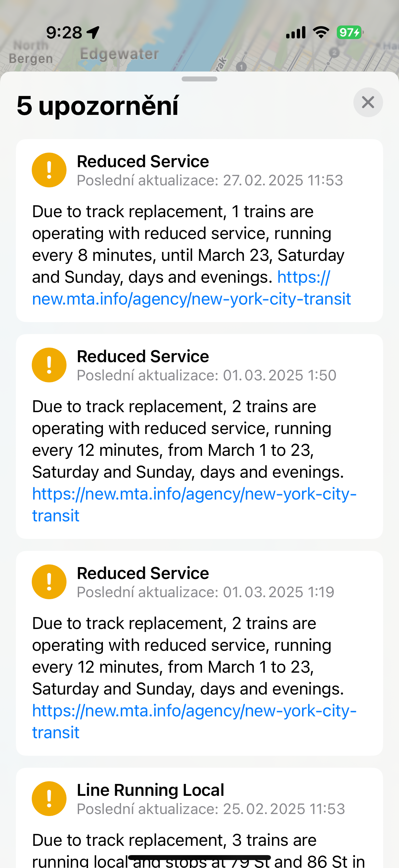The image size is (399, 868).
Task: Tap warning icon of Line Running Local alert
Action: pos(49,798)
